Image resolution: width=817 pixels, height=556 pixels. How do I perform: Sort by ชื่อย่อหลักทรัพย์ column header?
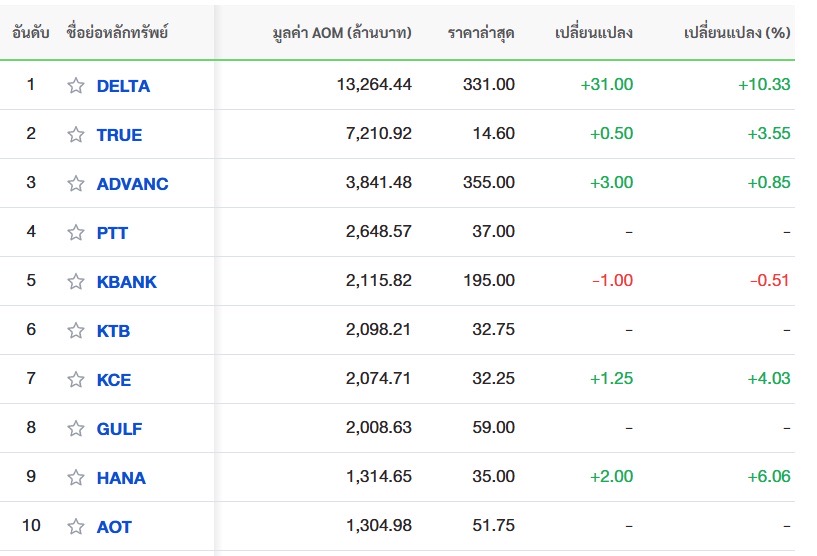[x=117, y=32]
